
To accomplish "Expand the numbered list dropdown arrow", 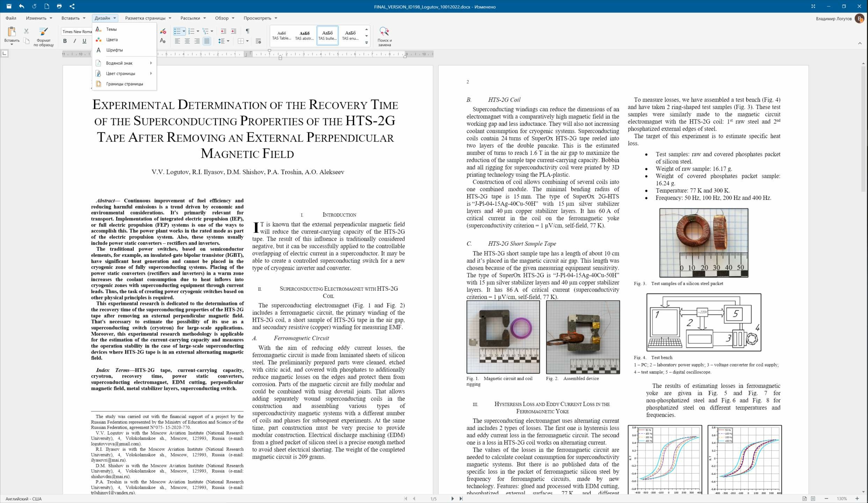I will [x=198, y=31].
